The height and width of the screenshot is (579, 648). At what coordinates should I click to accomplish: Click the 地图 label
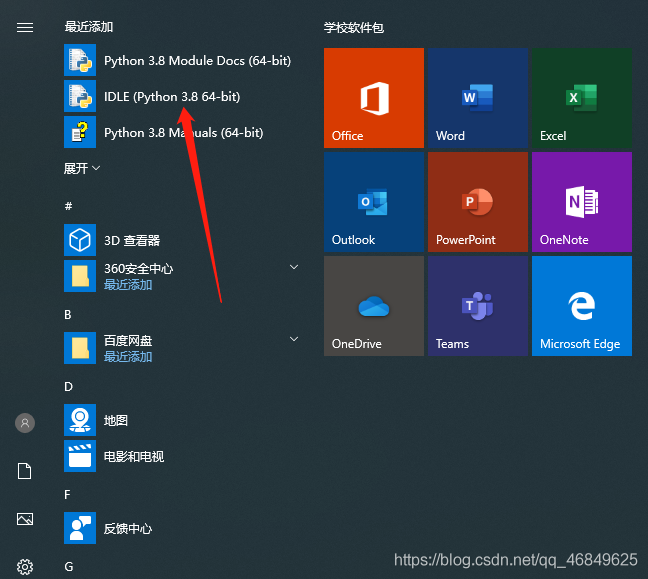pyautogui.click(x=116, y=421)
